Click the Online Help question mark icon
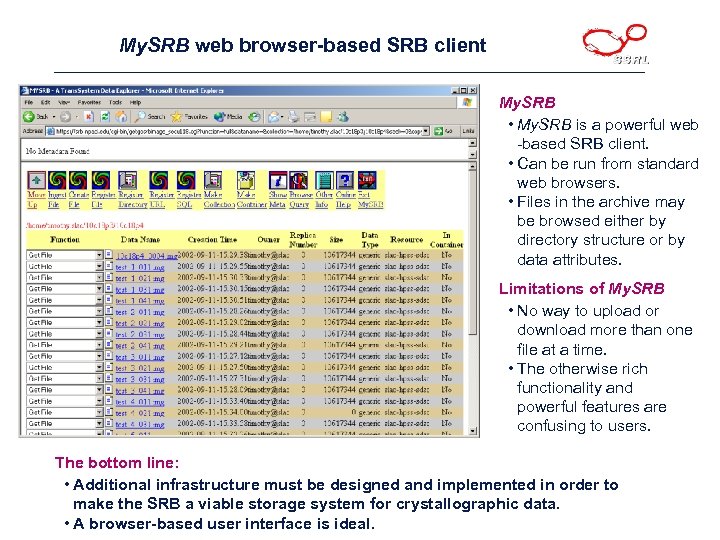Viewport: 720px width, 540px height. 345,180
